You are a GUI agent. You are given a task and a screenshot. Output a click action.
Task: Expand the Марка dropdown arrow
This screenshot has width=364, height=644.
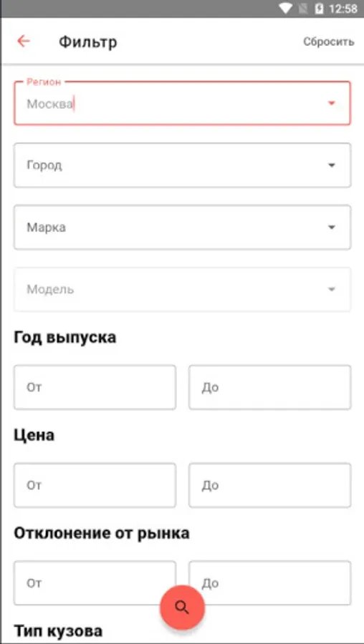coord(332,227)
